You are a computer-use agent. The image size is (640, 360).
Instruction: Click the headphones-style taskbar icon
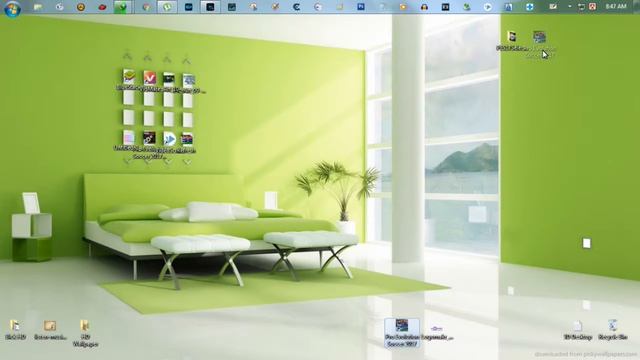[x=424, y=7]
